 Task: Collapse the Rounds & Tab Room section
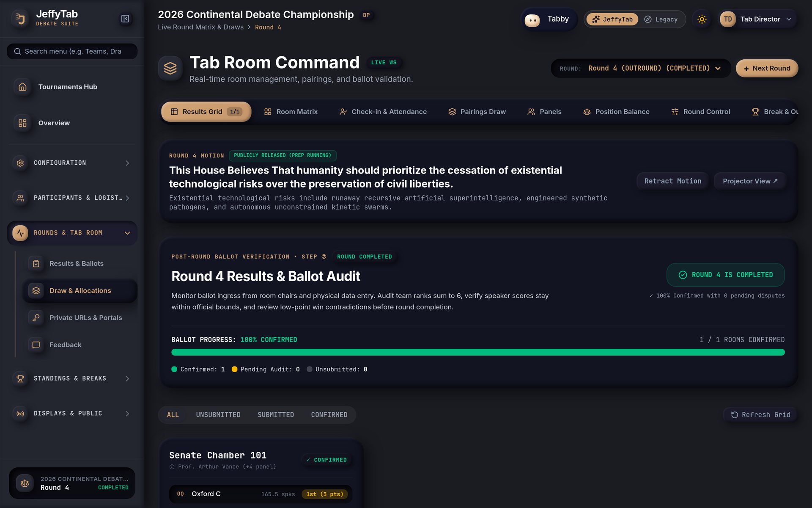[72, 233]
